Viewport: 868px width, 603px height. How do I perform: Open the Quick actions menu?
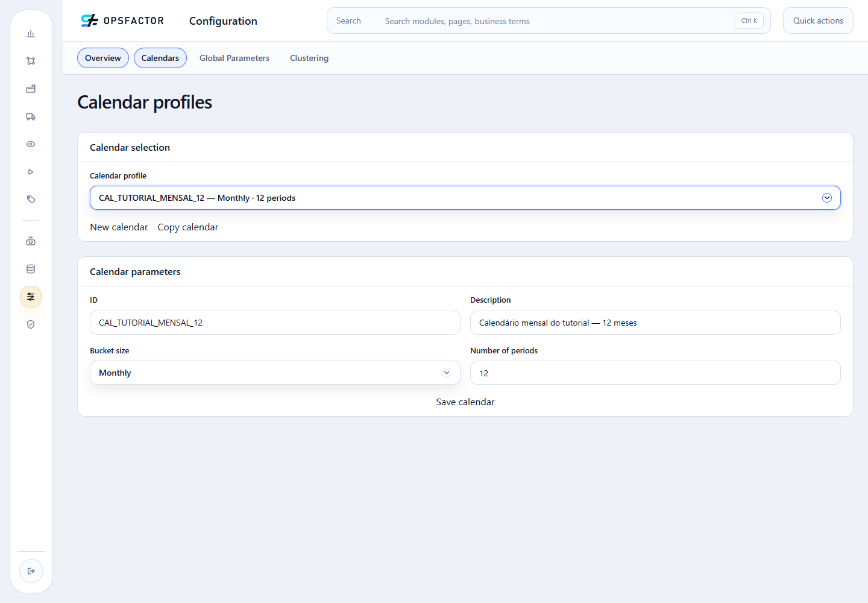coord(818,21)
